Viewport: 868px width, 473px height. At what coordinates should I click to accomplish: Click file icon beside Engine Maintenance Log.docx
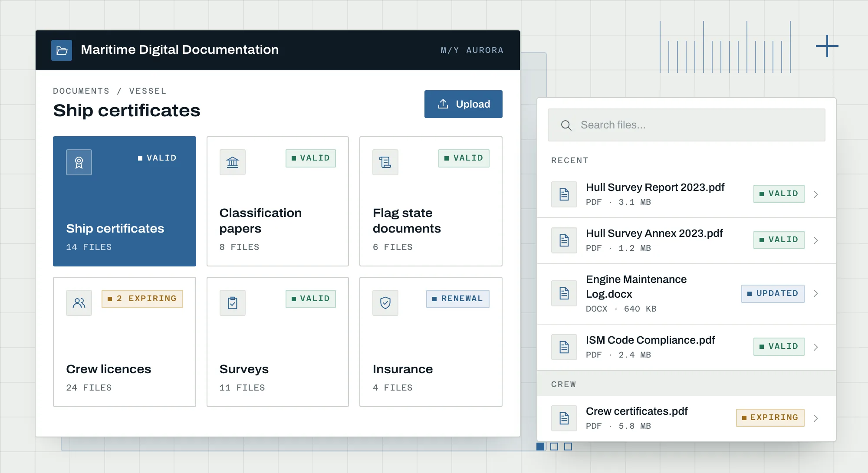[564, 293]
